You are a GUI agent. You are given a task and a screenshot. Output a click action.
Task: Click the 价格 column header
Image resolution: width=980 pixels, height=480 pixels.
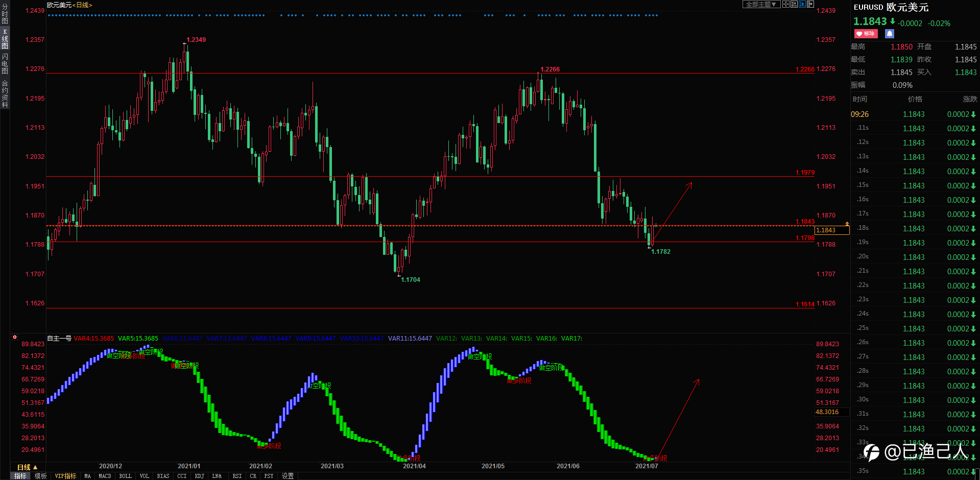pyautogui.click(x=915, y=99)
